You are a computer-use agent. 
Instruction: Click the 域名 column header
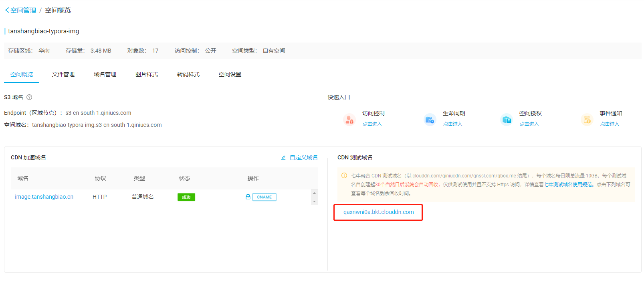click(x=23, y=178)
